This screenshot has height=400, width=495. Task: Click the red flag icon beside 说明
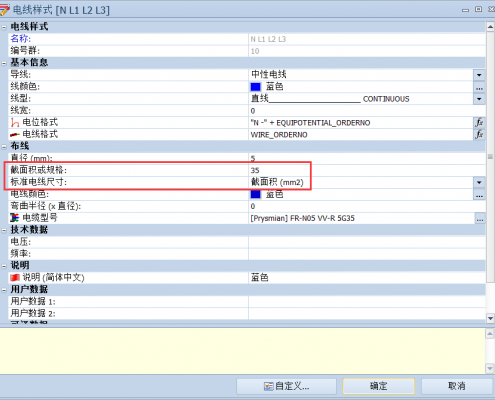(x=15, y=277)
